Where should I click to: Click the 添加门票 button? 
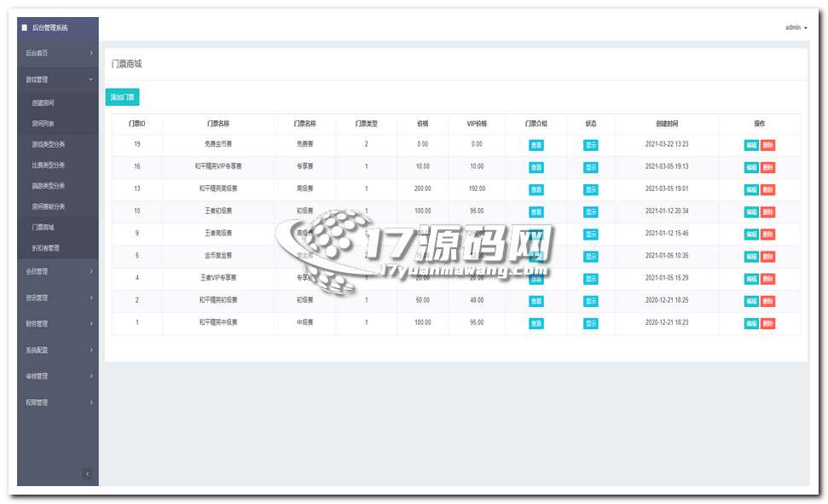(x=122, y=97)
